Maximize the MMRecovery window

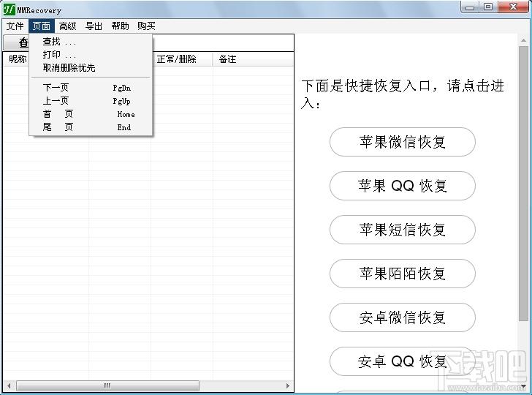point(488,7)
